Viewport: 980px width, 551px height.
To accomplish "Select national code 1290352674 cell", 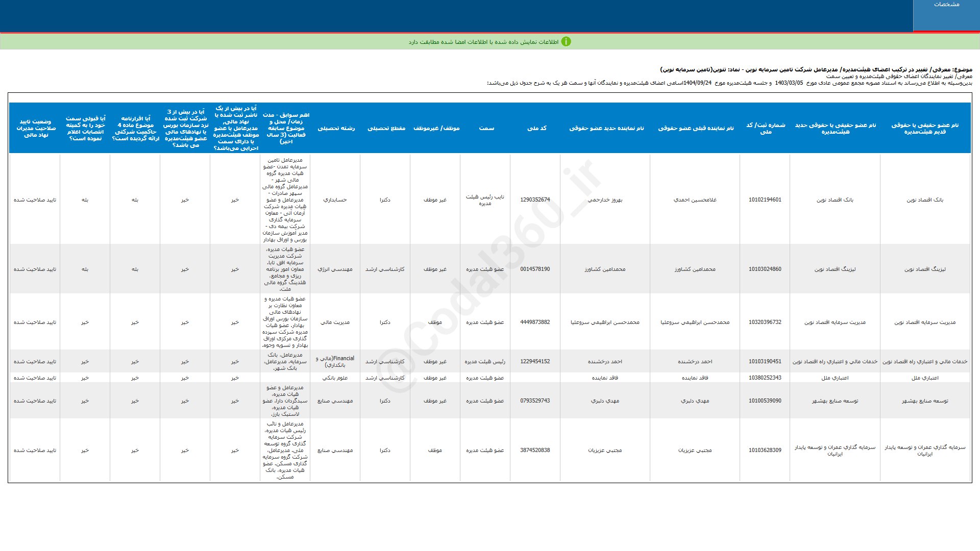I will [x=535, y=200].
